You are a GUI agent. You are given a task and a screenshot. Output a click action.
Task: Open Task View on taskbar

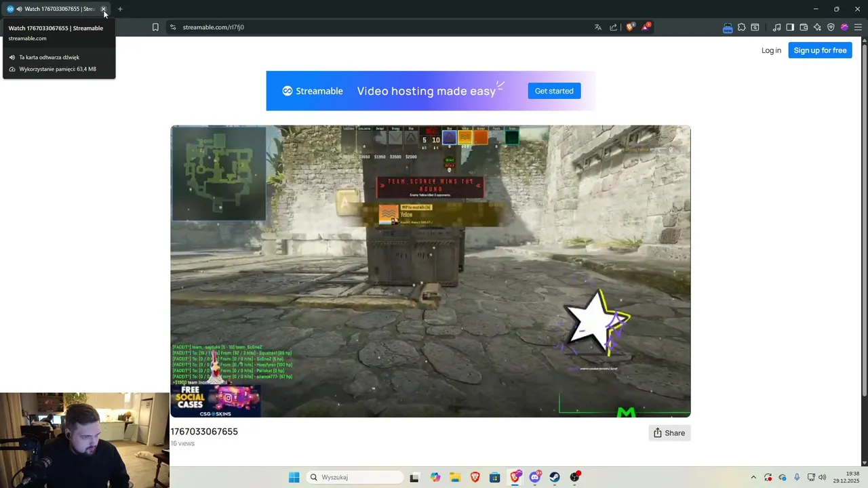[x=414, y=477]
